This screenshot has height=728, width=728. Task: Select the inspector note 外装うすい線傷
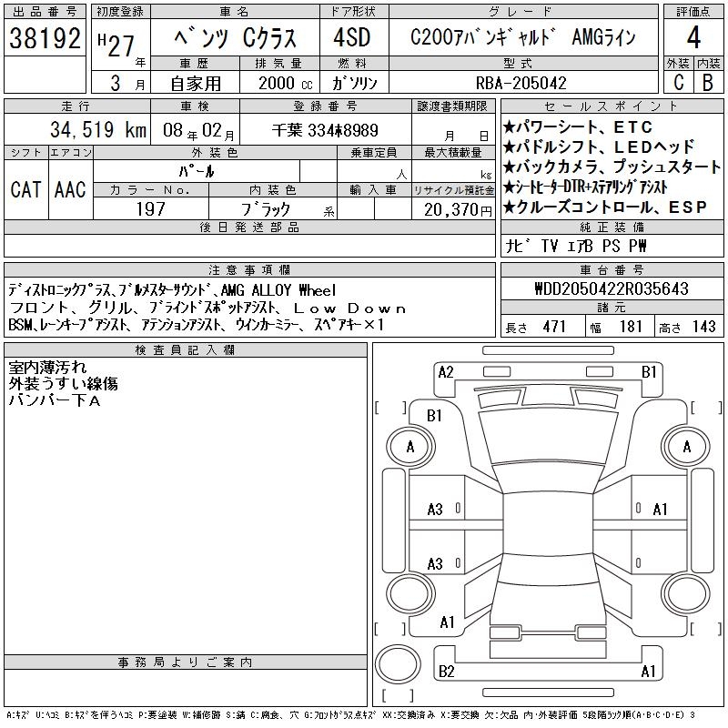click(x=63, y=383)
